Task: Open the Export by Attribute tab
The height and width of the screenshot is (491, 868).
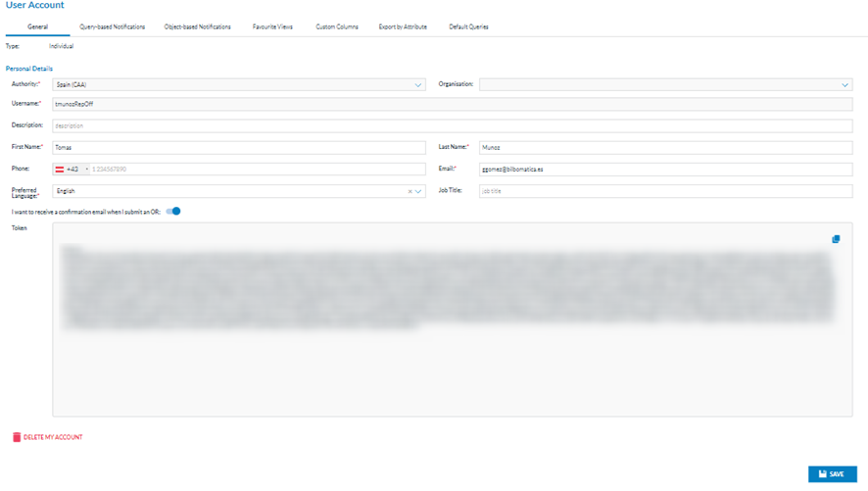Action: [403, 27]
